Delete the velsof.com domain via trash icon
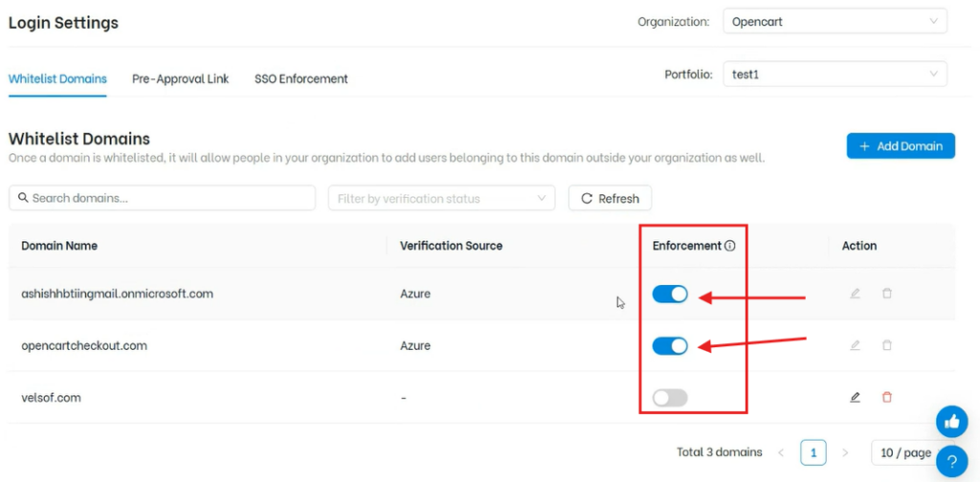This screenshot has height=482, width=980. tap(886, 397)
